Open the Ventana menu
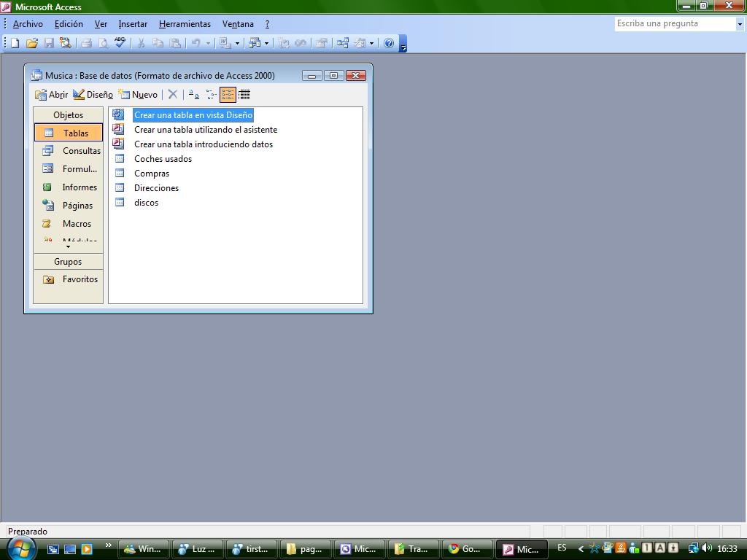Viewport: 747px width, 560px height. tap(238, 24)
